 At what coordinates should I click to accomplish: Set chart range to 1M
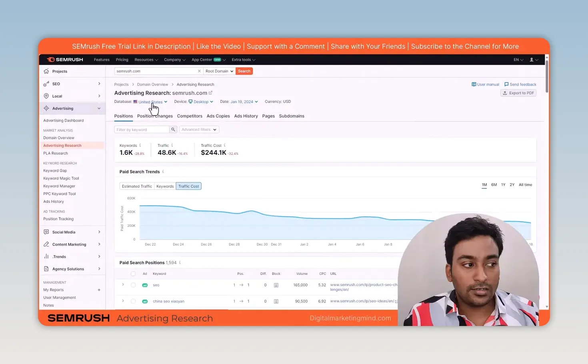coord(484,185)
